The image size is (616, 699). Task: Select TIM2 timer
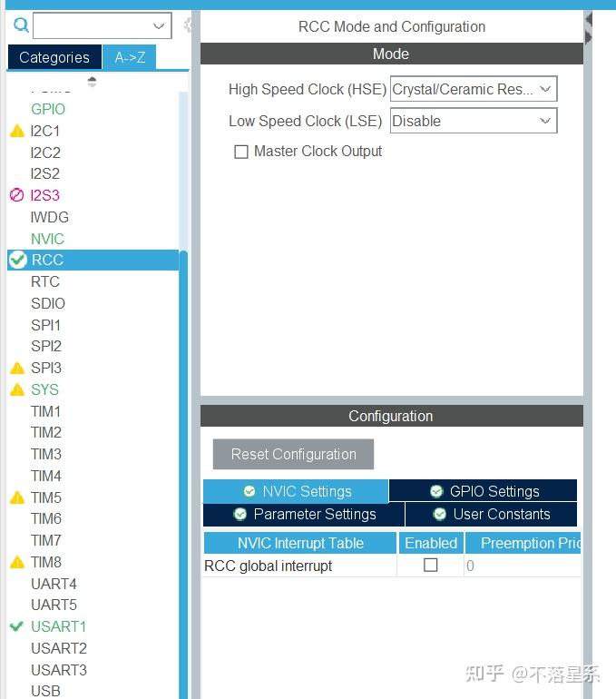coord(46,432)
